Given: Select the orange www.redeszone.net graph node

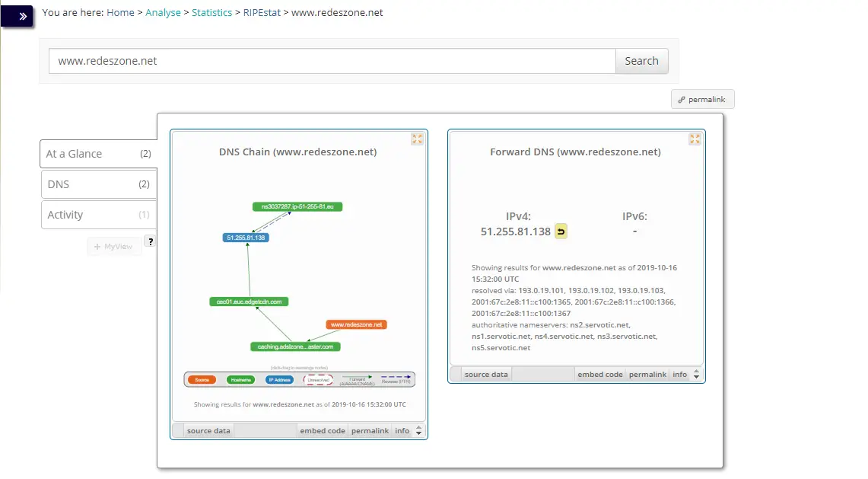Looking at the screenshot, I should pyautogui.click(x=357, y=325).
